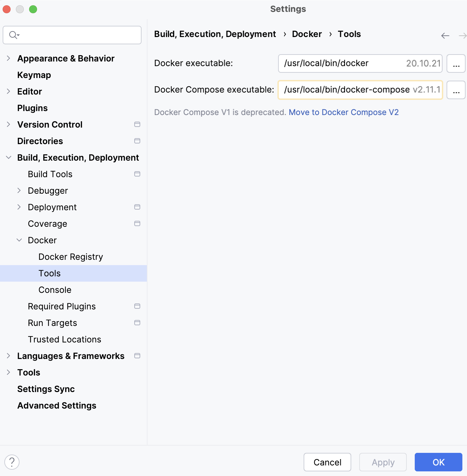Image resolution: width=467 pixels, height=476 pixels.
Task: Click project-level icon beside Directories
Action: point(137,141)
